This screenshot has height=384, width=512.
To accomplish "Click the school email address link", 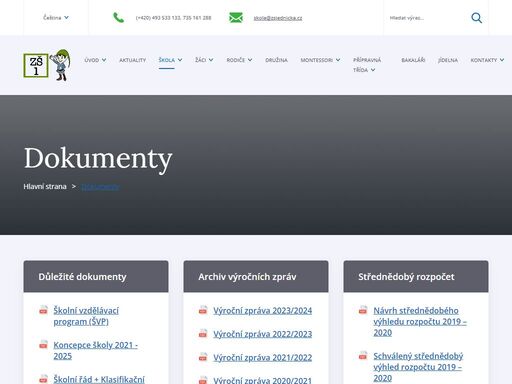I will [278, 18].
